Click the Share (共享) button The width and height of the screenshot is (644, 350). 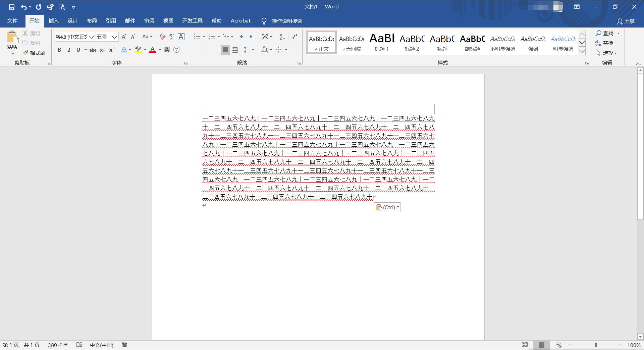(x=626, y=21)
